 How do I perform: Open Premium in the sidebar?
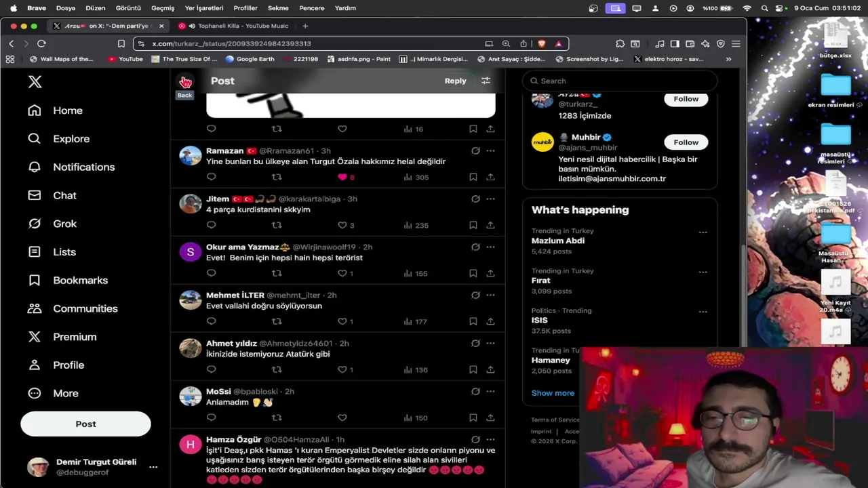pyautogui.click(x=62, y=337)
